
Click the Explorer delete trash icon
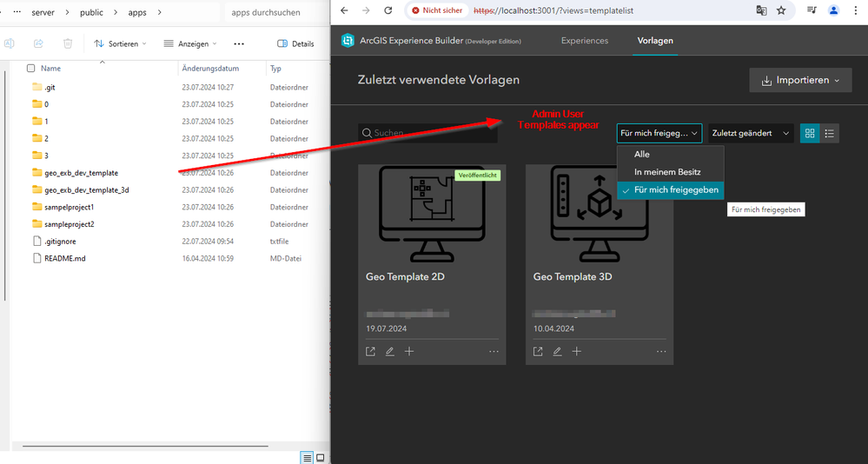[68, 43]
